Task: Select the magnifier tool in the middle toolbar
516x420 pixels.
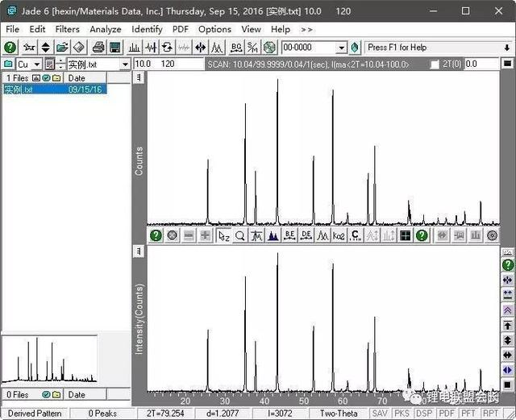Action: (x=240, y=235)
